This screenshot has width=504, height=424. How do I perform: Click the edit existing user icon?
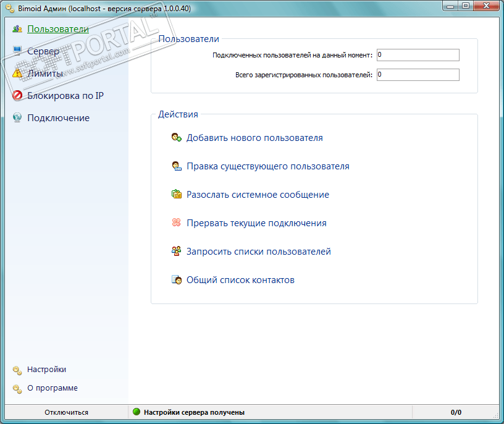pyautogui.click(x=177, y=166)
